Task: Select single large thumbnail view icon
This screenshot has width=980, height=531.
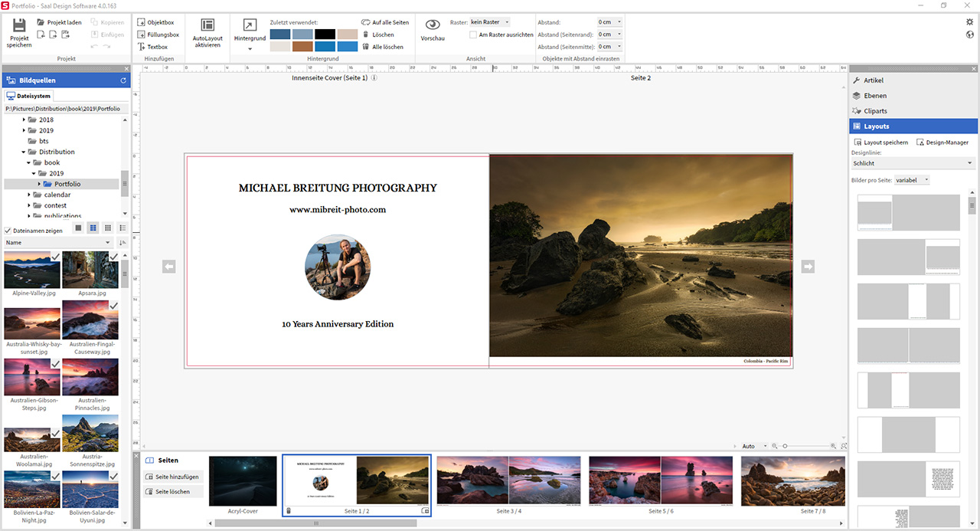Action: coord(77,228)
